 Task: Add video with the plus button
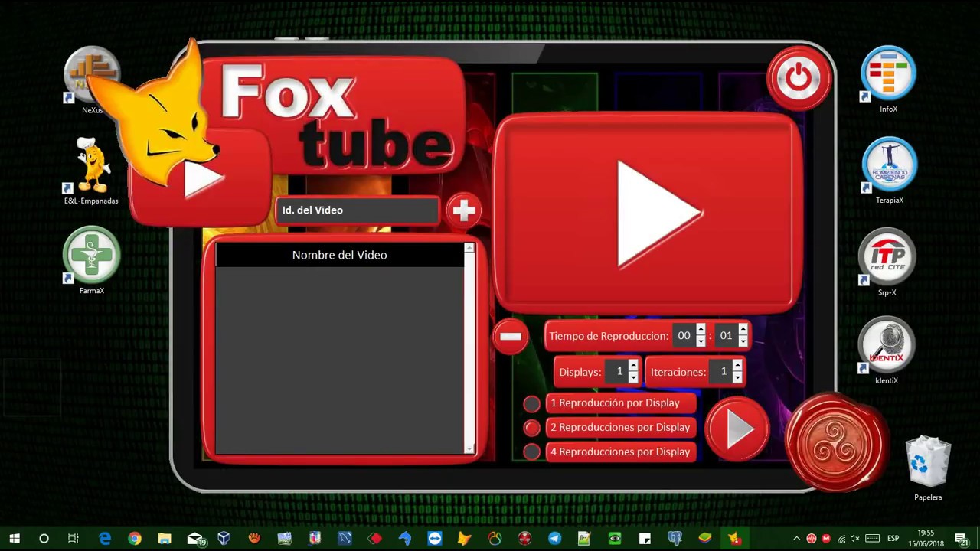463,210
